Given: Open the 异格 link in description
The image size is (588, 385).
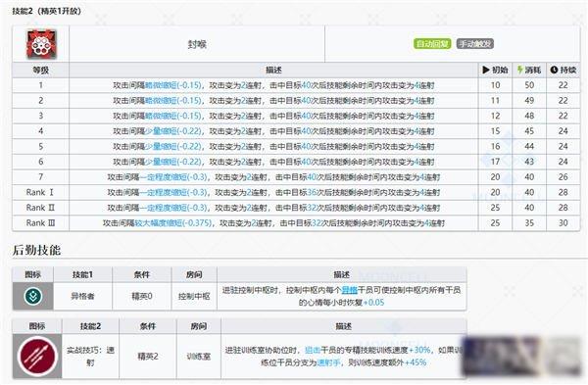Looking at the screenshot, I should [350, 290].
